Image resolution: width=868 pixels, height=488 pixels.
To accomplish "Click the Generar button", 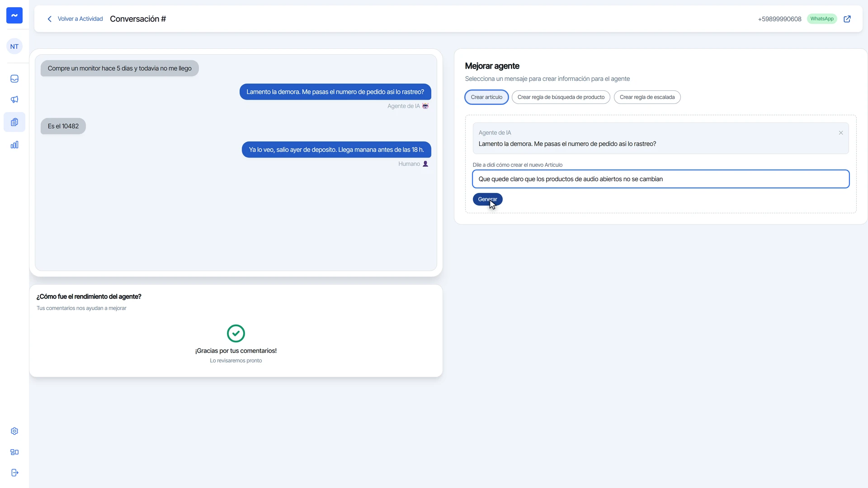I will pyautogui.click(x=487, y=199).
